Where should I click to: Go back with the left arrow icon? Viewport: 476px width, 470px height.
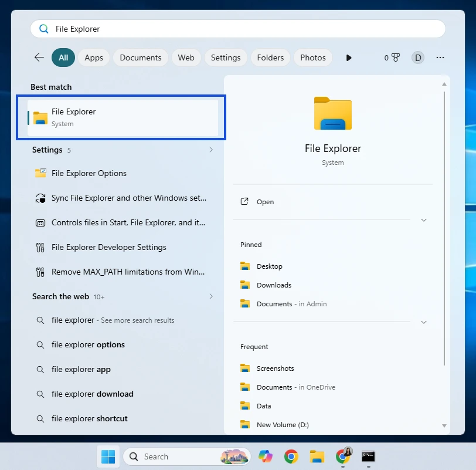tap(39, 58)
